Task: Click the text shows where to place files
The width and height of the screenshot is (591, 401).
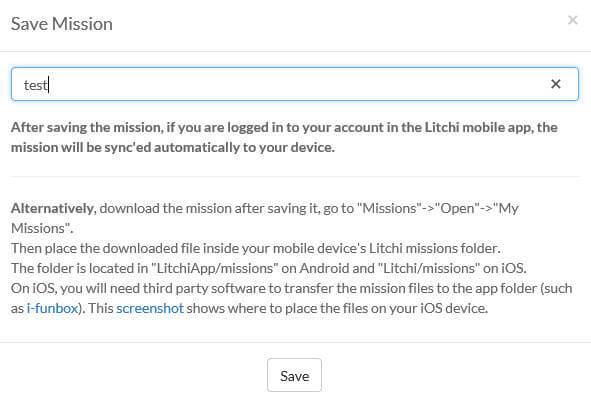Action: pos(337,308)
